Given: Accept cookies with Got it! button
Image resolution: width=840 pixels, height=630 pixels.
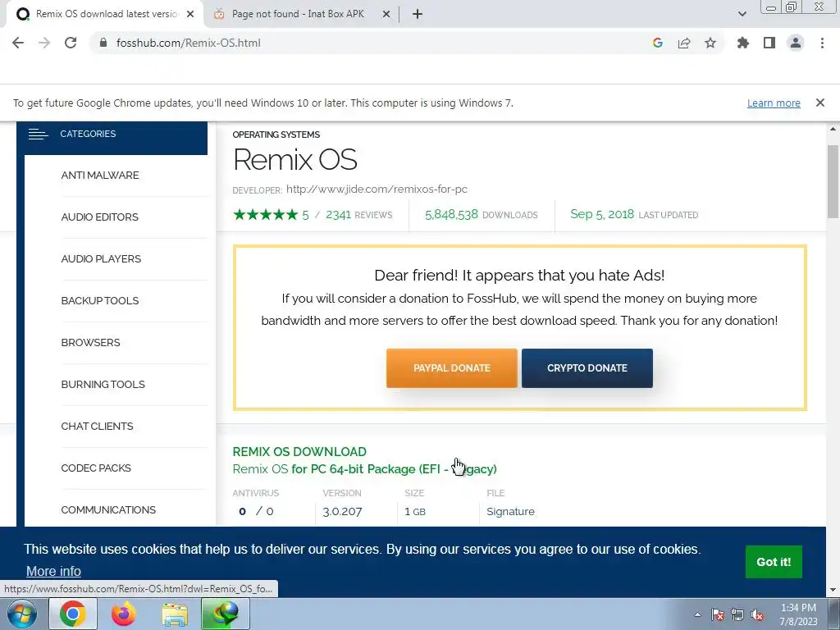Looking at the screenshot, I should point(774,562).
